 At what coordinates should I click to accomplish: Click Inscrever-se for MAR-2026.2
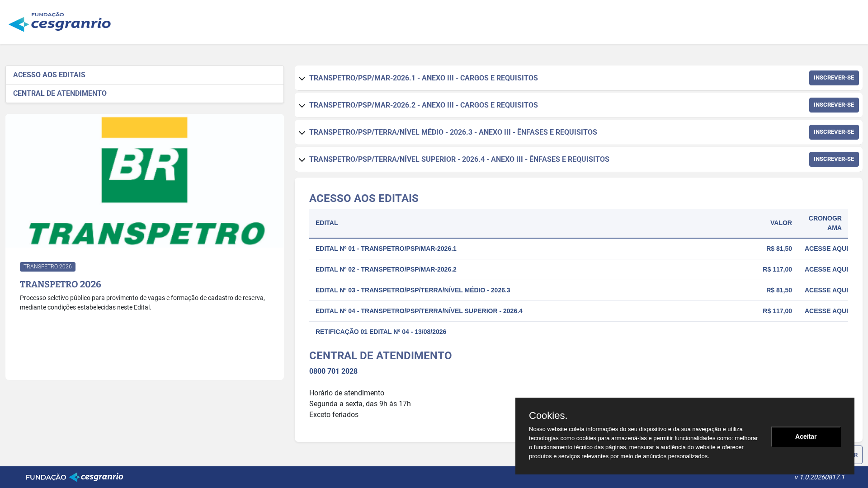(834, 105)
